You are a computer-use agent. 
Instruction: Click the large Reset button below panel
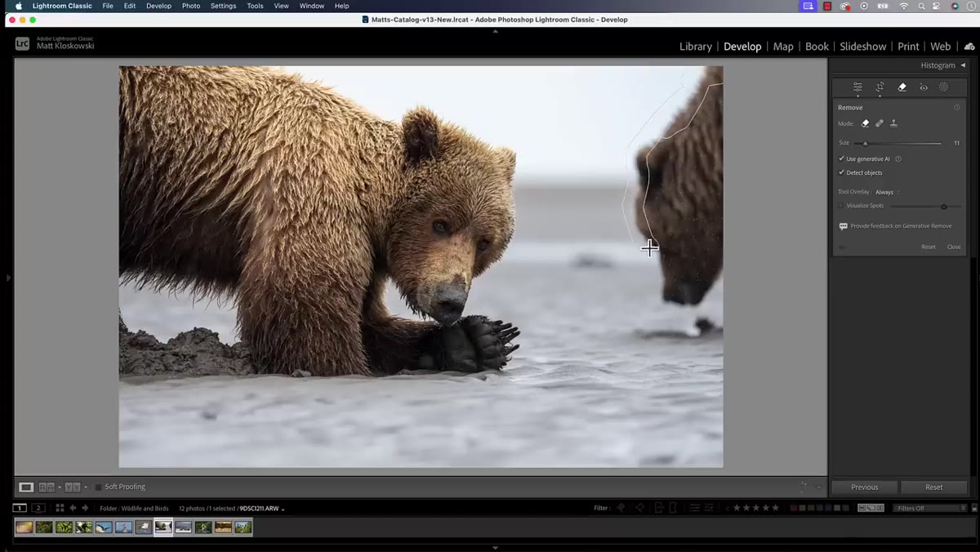pyautogui.click(x=934, y=487)
